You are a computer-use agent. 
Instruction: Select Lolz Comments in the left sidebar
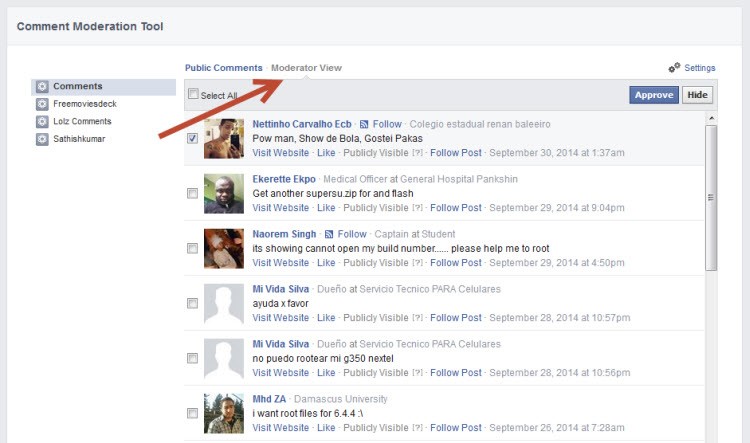pos(82,122)
